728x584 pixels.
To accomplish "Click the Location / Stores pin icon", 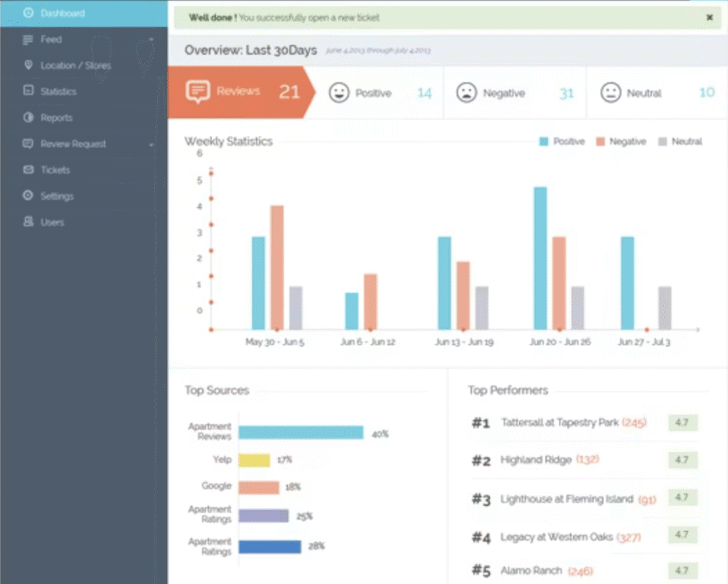I will pos(28,65).
